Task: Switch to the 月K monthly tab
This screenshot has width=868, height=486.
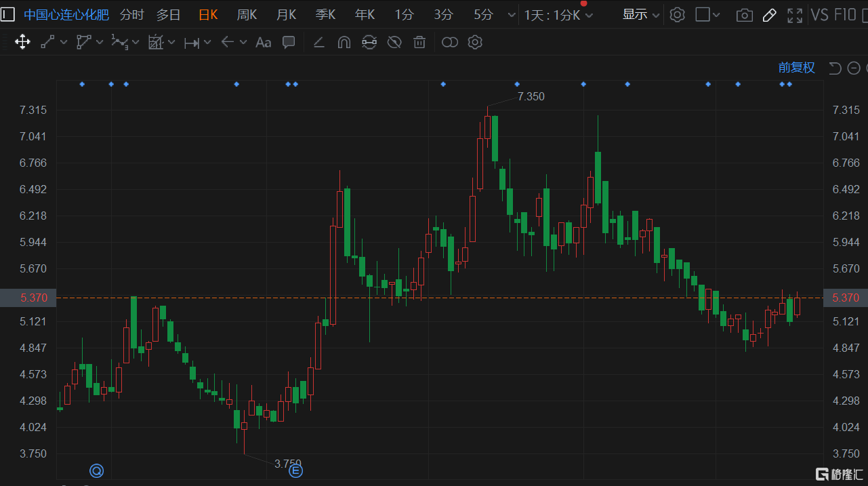Action: (286, 14)
